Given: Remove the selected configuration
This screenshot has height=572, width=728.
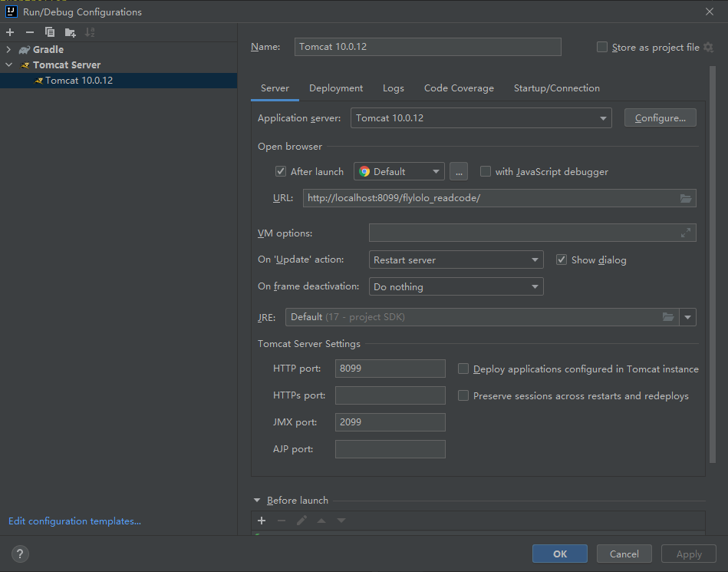Looking at the screenshot, I should coord(30,32).
